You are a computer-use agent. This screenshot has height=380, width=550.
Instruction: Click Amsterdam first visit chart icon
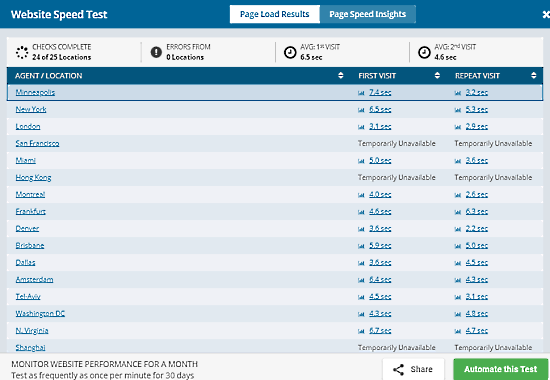pyautogui.click(x=361, y=280)
